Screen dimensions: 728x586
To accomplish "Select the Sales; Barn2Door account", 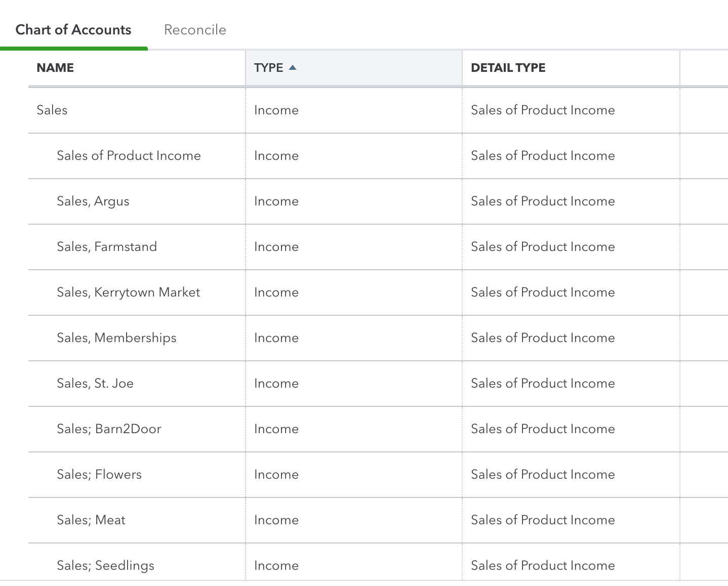I will [109, 429].
